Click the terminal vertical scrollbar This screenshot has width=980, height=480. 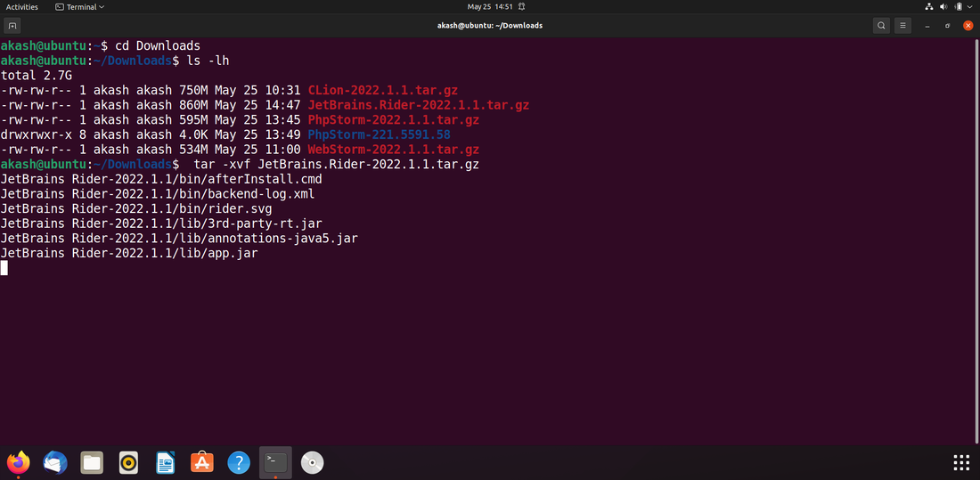[976, 240]
